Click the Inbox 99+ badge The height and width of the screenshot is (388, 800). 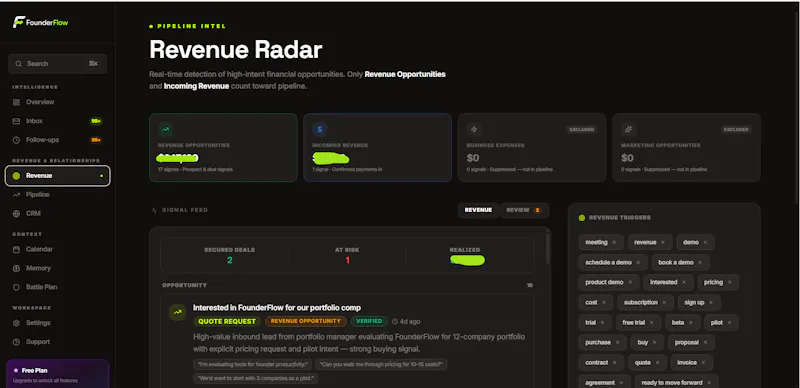click(96, 121)
